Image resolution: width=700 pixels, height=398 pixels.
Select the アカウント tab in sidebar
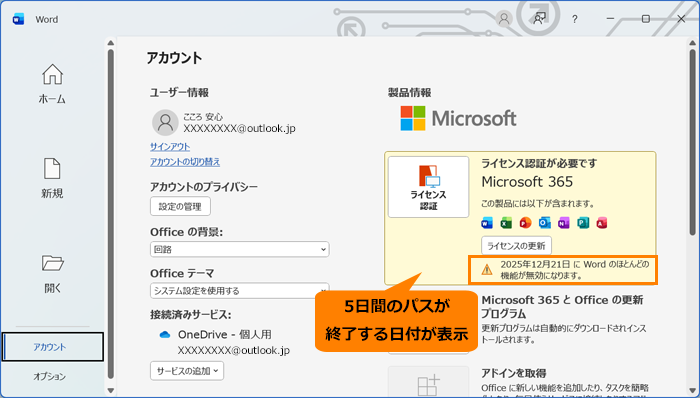53,347
